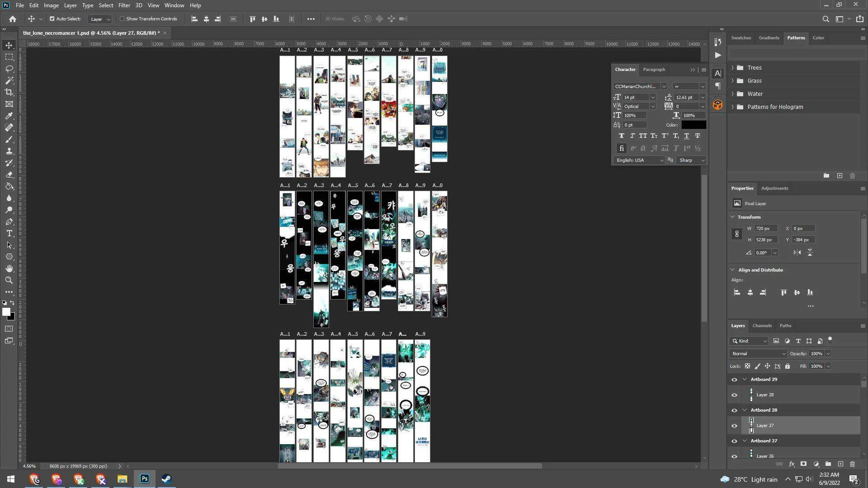Open the Normal blend mode dropdown
Viewport: 868px width, 488px height.
(758, 354)
